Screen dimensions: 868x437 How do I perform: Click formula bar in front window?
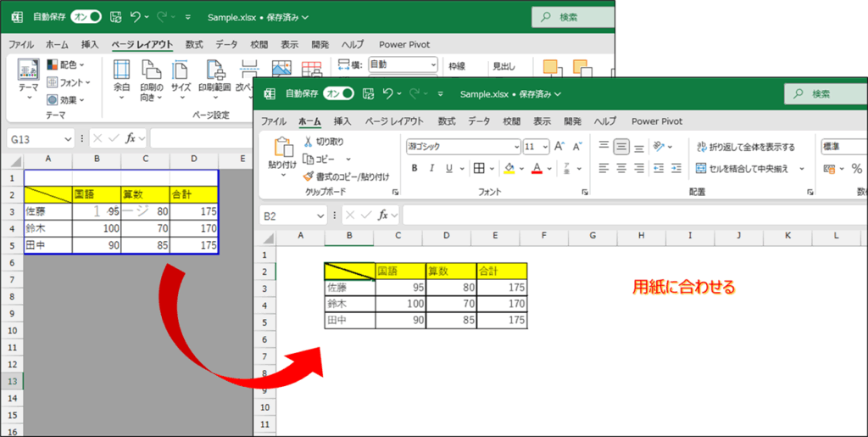[635, 216]
